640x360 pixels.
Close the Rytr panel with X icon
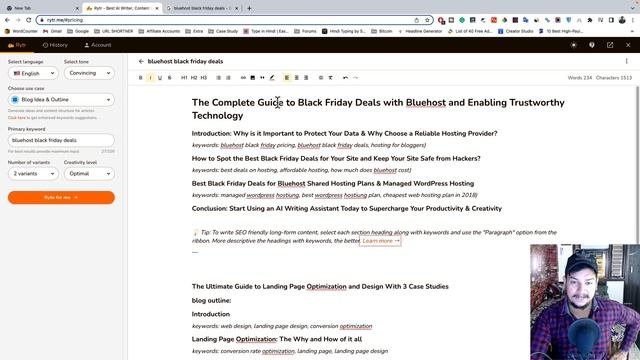(x=628, y=45)
